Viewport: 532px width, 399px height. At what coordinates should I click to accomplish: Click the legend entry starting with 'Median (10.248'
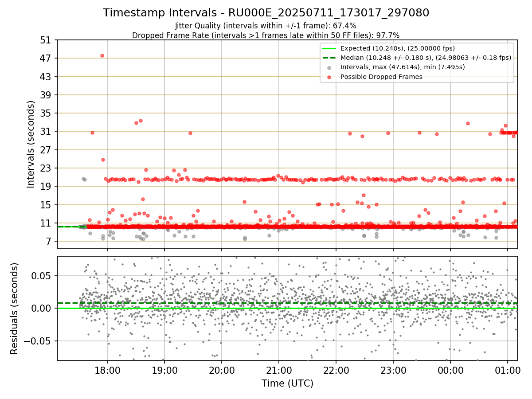[426, 58]
